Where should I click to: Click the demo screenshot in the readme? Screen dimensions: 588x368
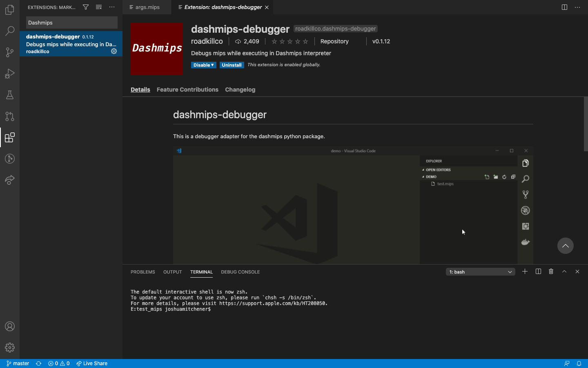pos(353,205)
